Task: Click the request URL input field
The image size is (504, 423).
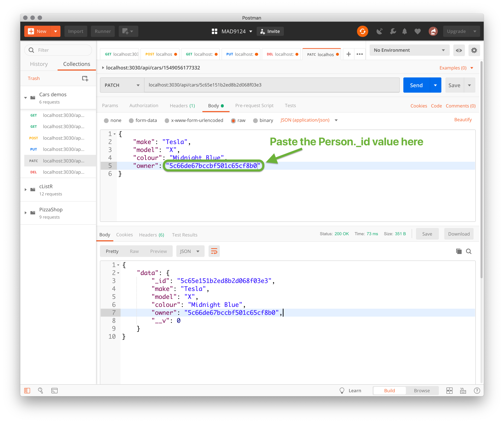Action: pos(272,85)
